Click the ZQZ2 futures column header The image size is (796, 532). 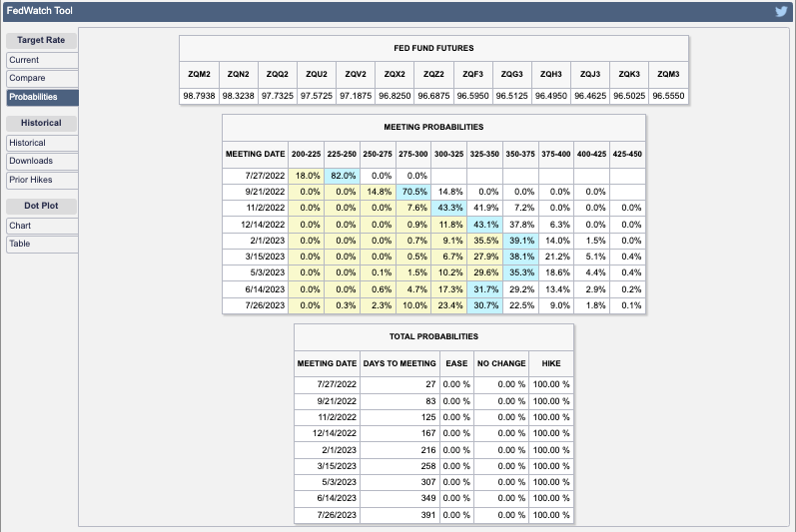[x=433, y=74]
